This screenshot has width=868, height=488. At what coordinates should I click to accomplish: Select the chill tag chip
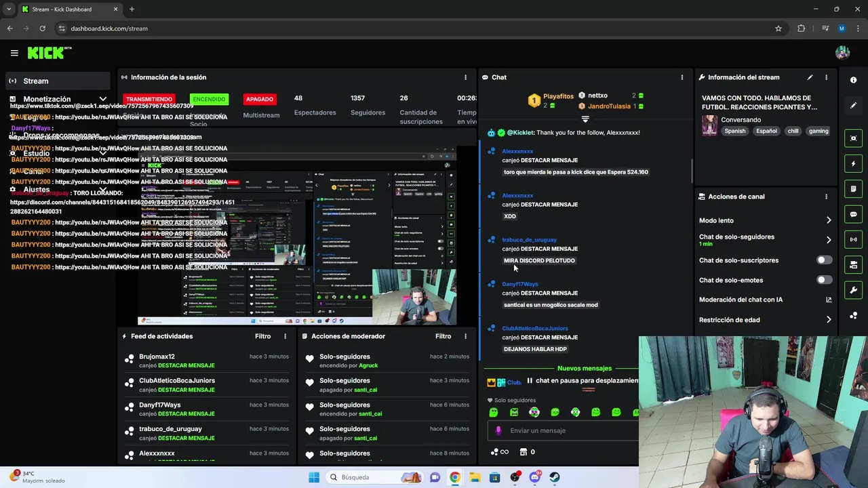click(793, 131)
